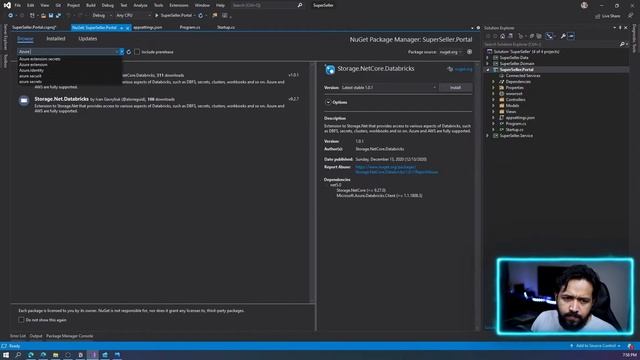Viewport: 640px width, 360px height.
Task: Click the Save toolbar icon
Action: [x=51, y=16]
